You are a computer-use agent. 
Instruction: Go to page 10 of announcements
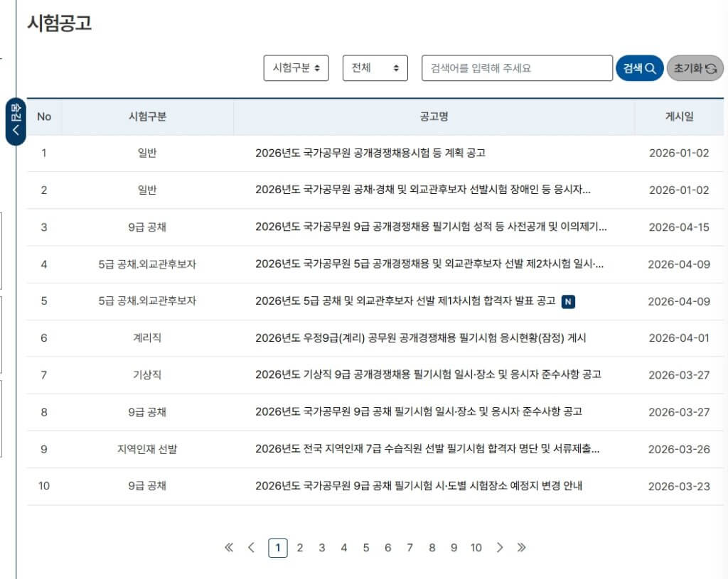476,548
